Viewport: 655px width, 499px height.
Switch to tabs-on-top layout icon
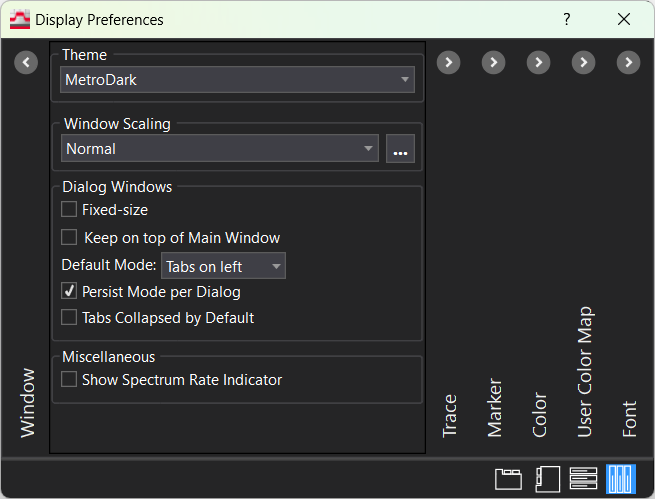point(508,478)
